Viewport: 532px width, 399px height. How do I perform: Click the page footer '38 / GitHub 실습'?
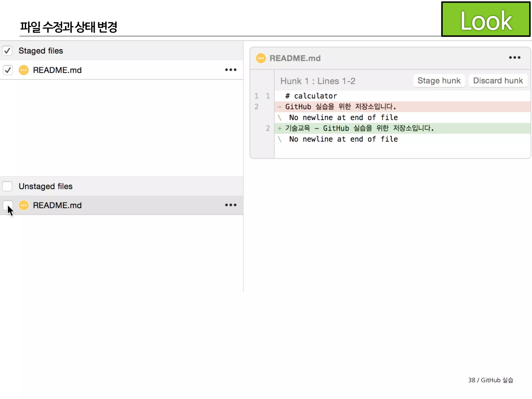click(491, 380)
